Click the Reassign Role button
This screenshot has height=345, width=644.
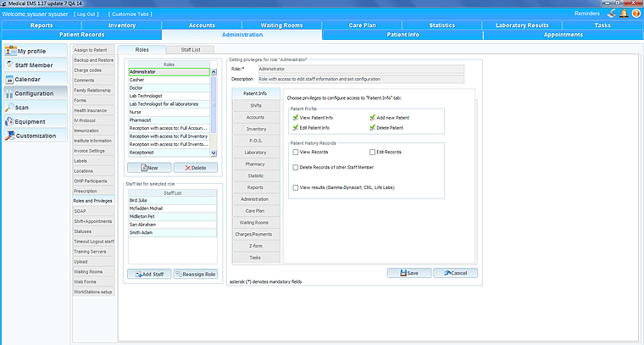pos(195,274)
